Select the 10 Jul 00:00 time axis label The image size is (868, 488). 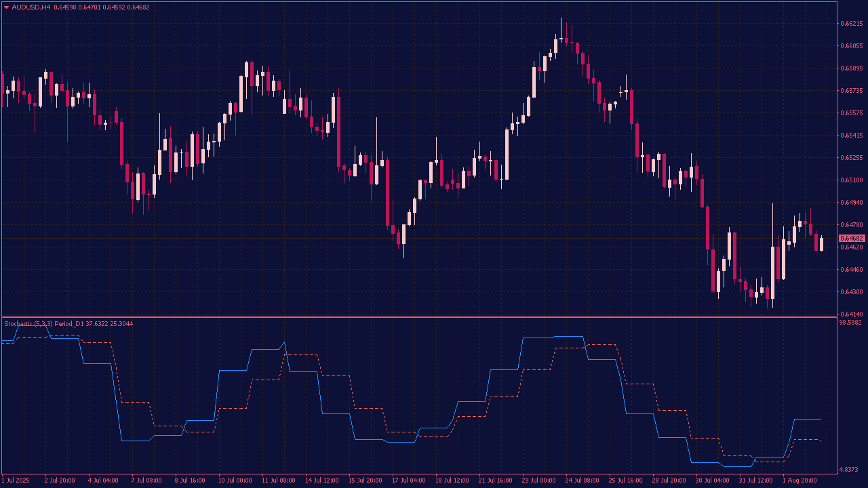tap(235, 481)
